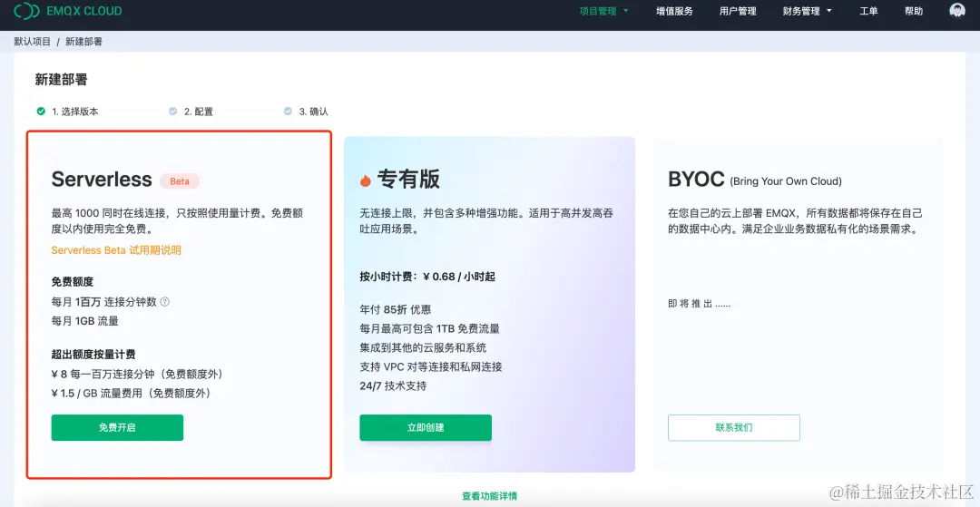Click the ¥ 8 每一百万连接分钟 pricing line
Viewport: 980px width, 507px height.
coord(138,374)
